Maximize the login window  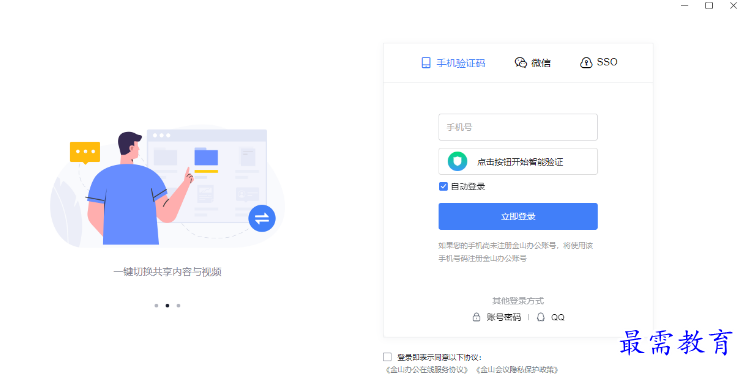(709, 6)
